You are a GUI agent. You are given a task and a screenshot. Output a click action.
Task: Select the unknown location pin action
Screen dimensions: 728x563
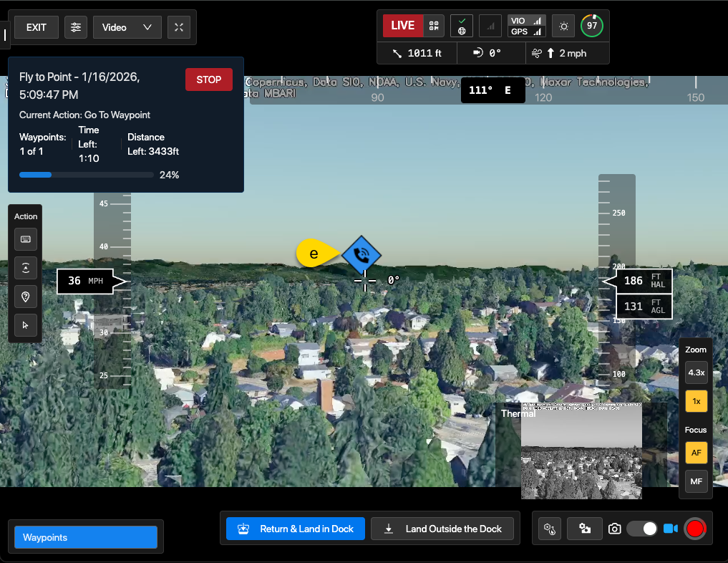click(x=26, y=297)
